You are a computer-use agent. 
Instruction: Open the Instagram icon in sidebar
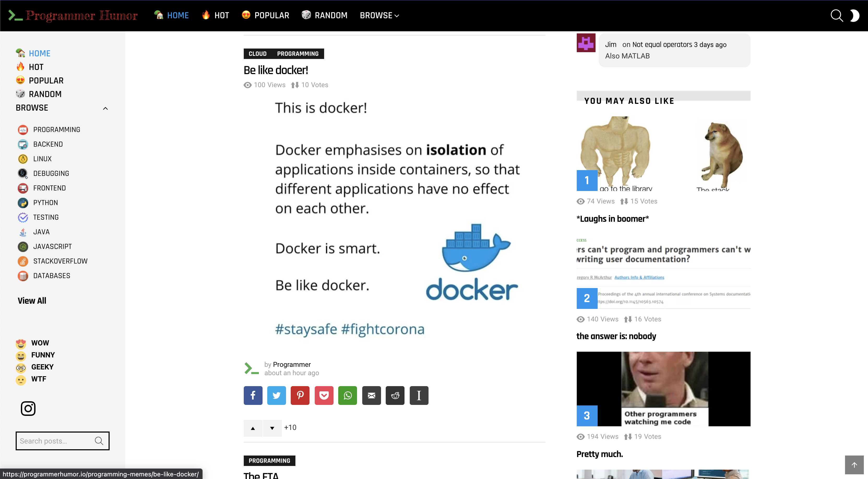point(28,408)
